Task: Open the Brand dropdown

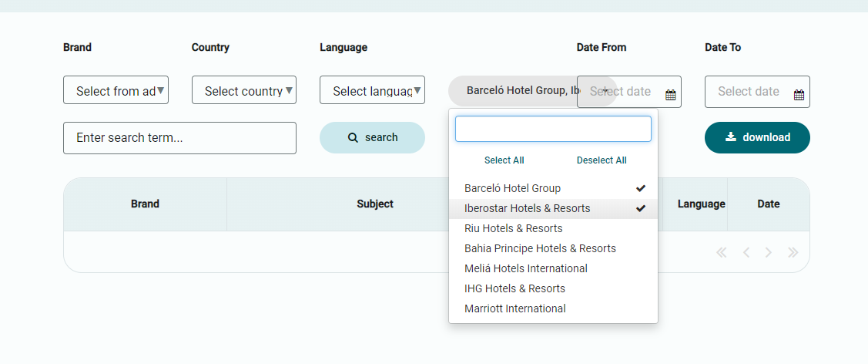Action: click(x=116, y=89)
